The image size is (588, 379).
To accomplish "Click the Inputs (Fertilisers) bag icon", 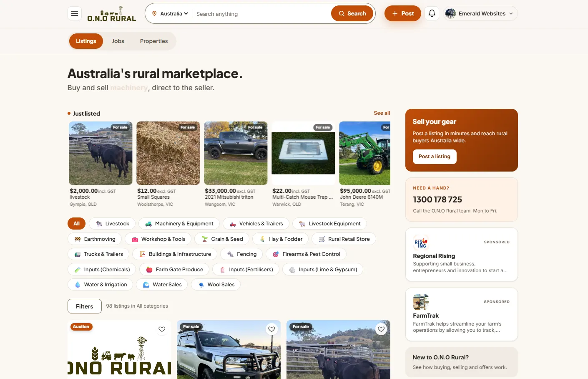I will [x=222, y=270].
